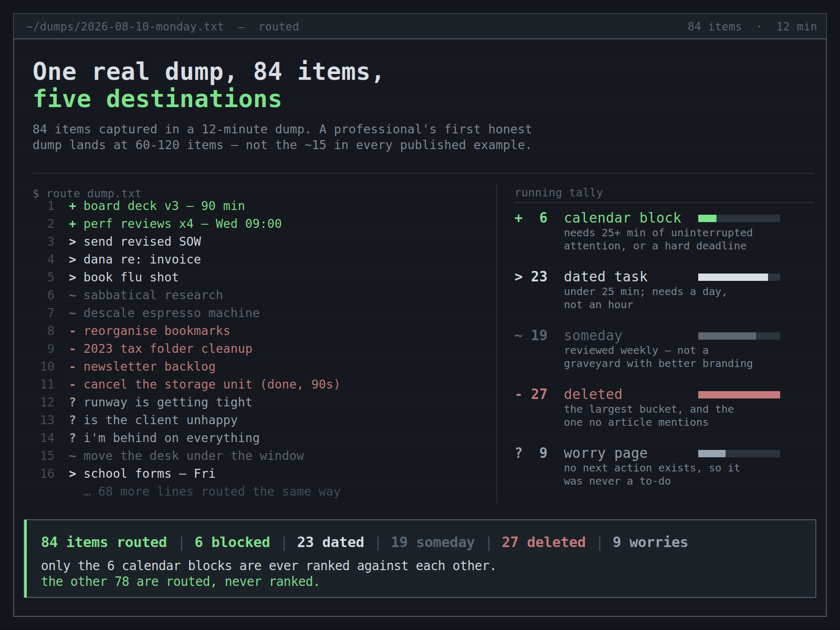Select line 'send revised SOW'
The height and width of the screenshot is (630, 840).
point(142,241)
